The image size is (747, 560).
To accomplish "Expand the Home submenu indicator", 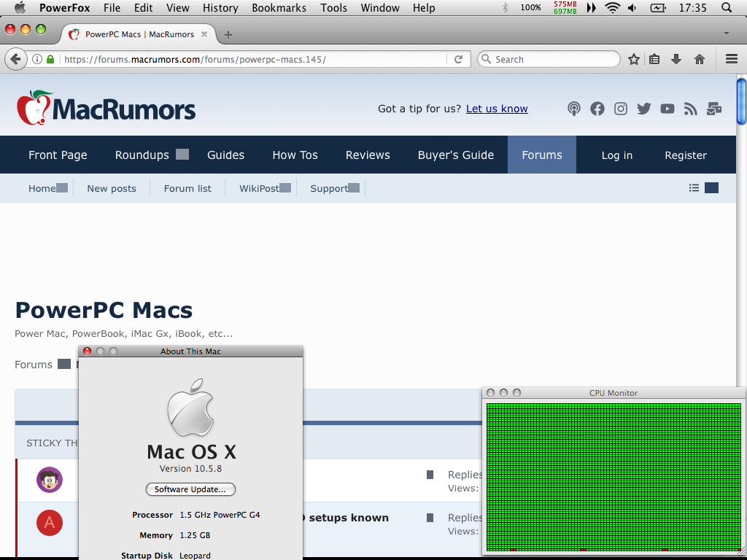I will [x=62, y=187].
